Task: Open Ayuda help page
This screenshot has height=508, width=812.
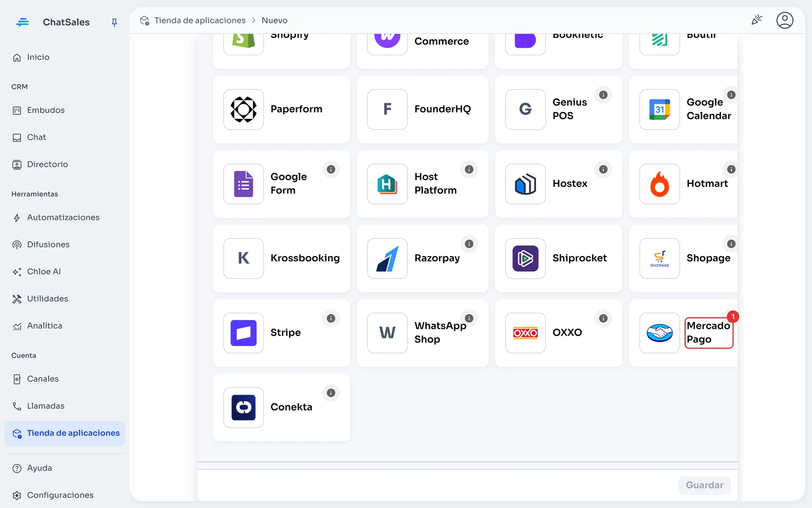Action: pos(64,468)
